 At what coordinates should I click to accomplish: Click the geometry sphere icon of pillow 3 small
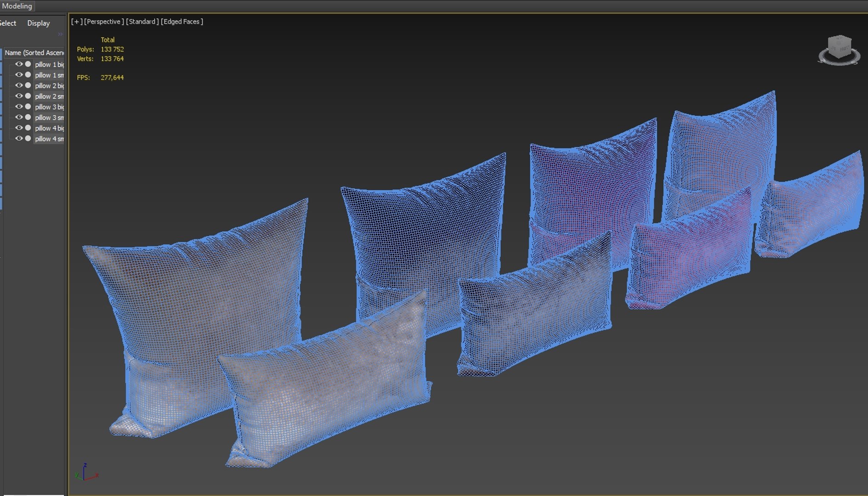pos(28,117)
